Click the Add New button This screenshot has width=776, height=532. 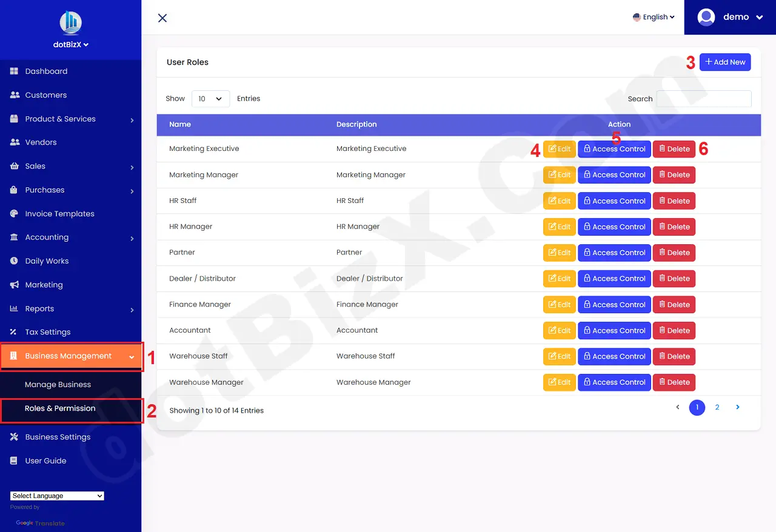[725, 62]
